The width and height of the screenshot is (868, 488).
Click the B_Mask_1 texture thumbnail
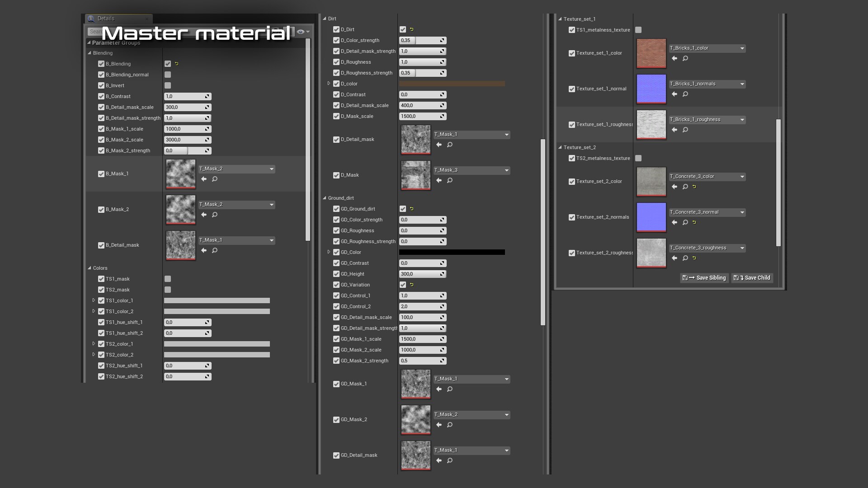[181, 174]
